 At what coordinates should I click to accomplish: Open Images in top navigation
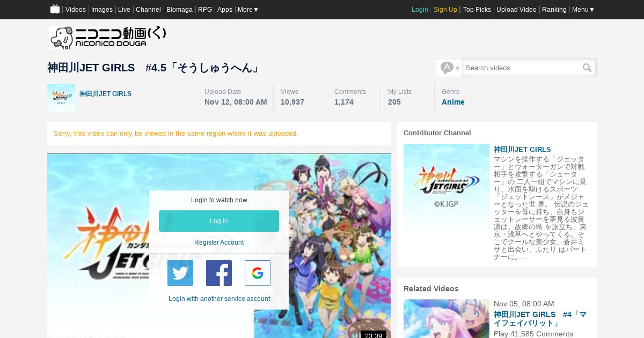(102, 10)
